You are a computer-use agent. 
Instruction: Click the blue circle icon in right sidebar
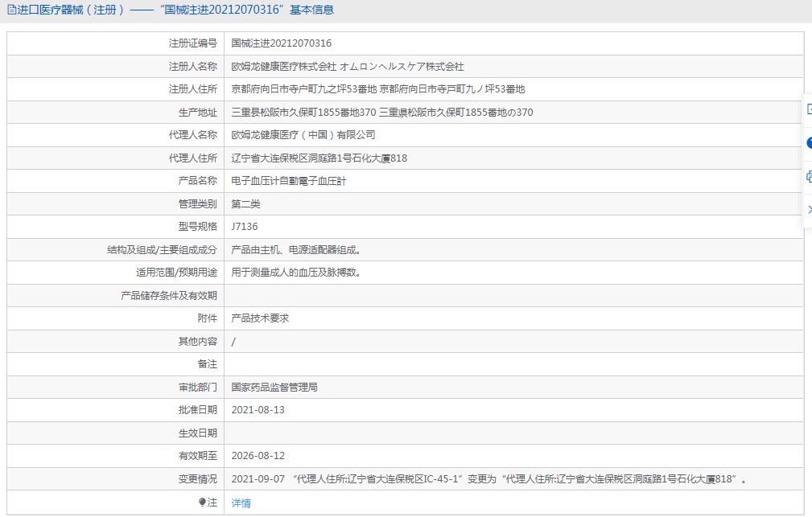tap(808, 143)
